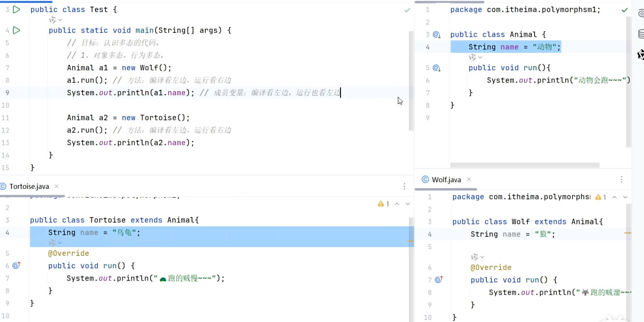Expand AI inlay chevron above main method

point(60,20)
